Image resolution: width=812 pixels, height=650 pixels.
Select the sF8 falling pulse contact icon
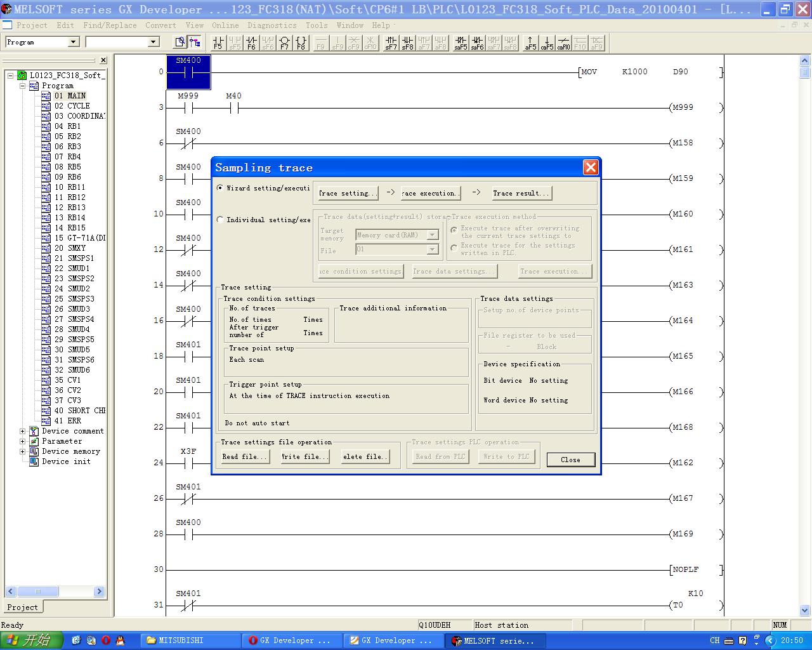(x=407, y=43)
